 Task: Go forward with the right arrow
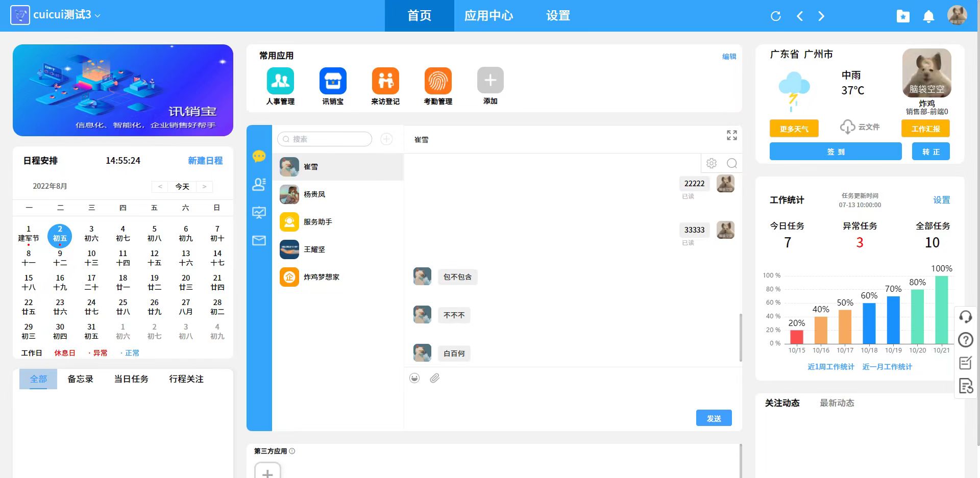click(x=821, y=16)
